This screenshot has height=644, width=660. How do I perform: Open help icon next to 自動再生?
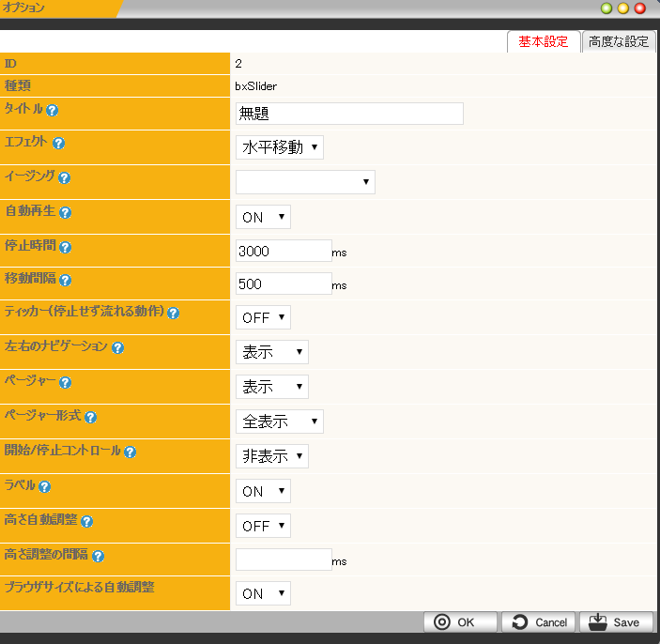65,212
